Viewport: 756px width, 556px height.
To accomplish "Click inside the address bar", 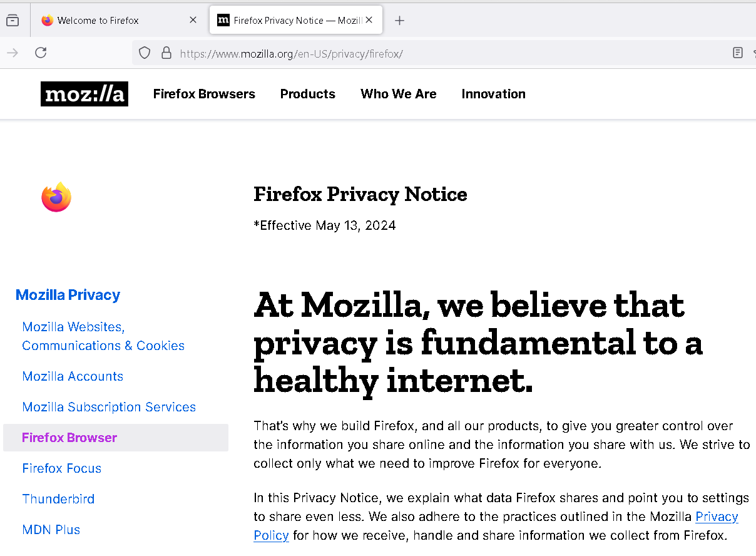I will click(375, 53).
